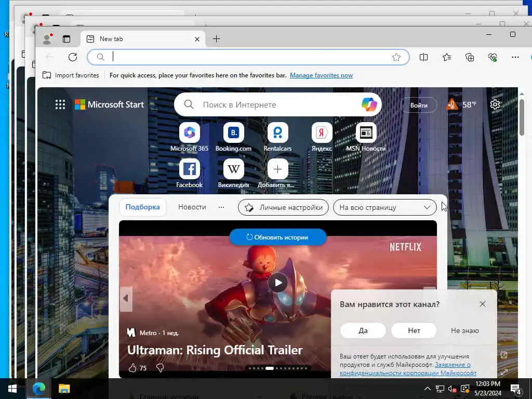Add a new tab with plus button
This screenshot has height=399, width=532.
click(216, 39)
